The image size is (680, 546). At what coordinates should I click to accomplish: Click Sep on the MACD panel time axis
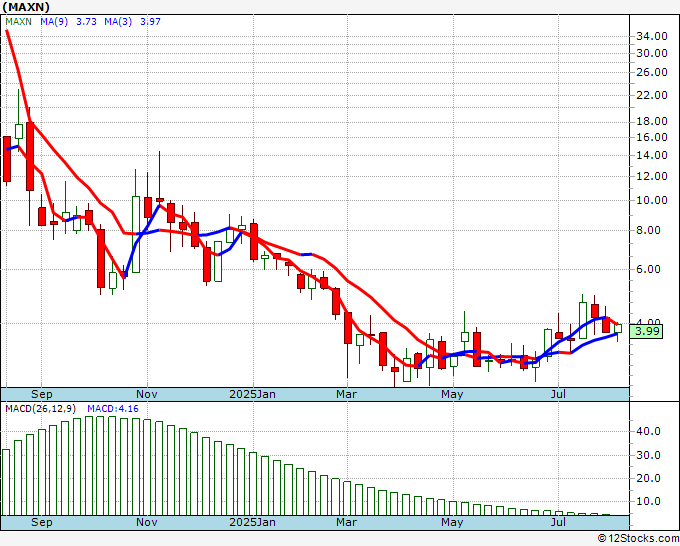42,522
